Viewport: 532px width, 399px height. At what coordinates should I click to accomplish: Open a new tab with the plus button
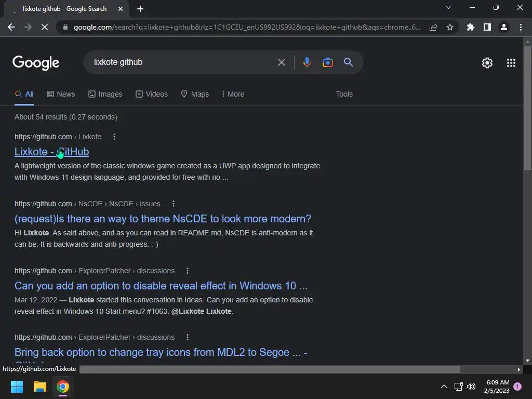click(x=140, y=9)
